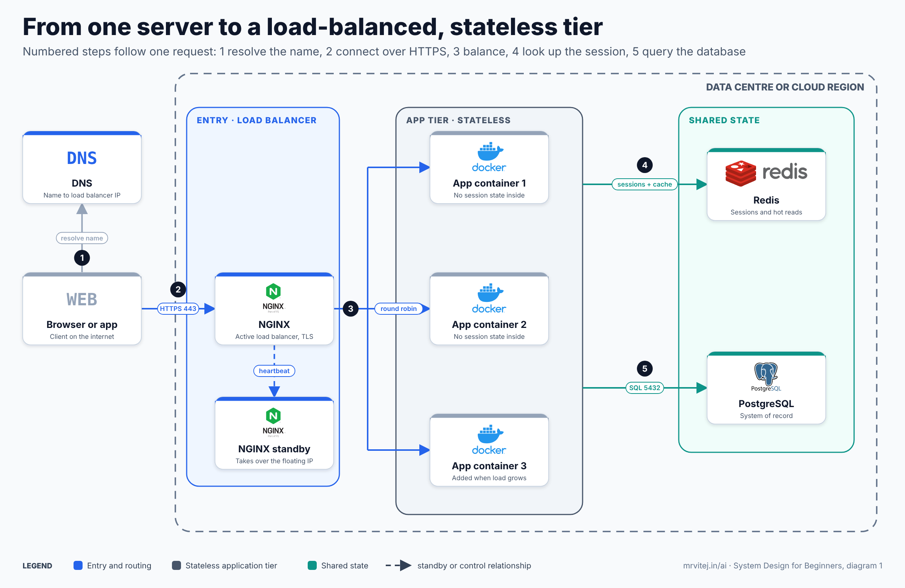Click 'Active load balancer, TLS' caption
This screenshot has height=588, width=905.
(274, 336)
